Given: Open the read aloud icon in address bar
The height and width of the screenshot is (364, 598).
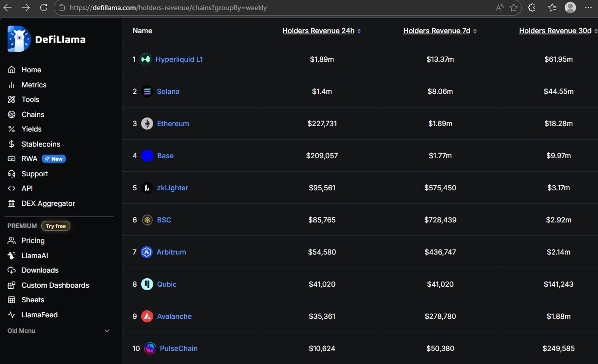Looking at the screenshot, I should pyautogui.click(x=500, y=8).
